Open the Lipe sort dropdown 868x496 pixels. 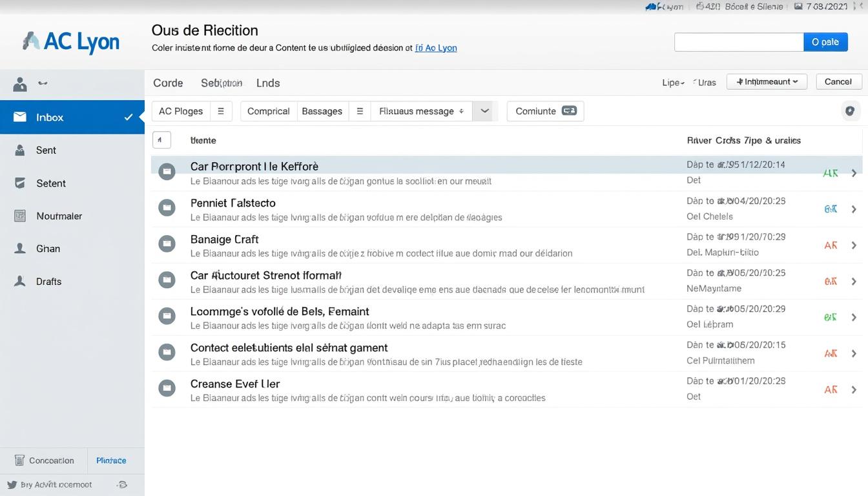672,83
